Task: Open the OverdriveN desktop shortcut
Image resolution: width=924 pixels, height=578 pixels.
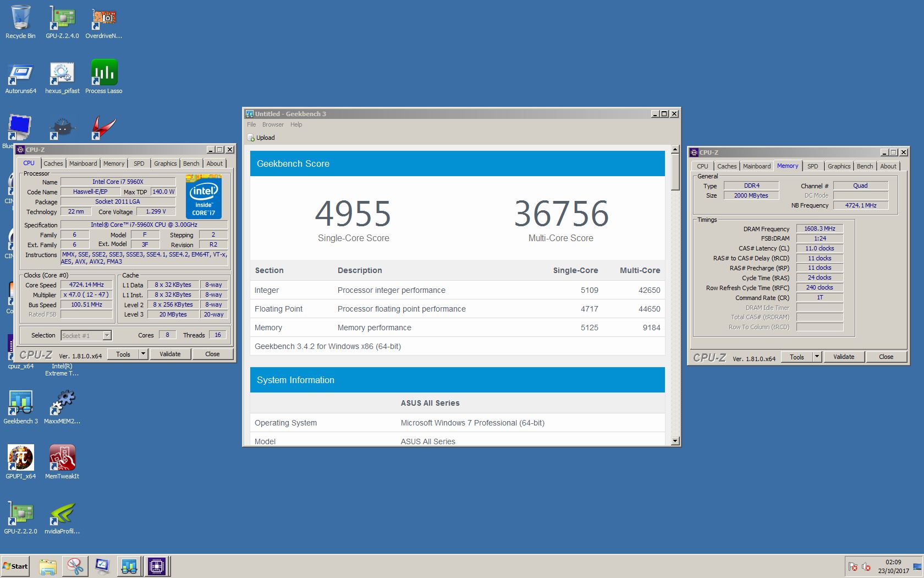Action: coord(104,22)
